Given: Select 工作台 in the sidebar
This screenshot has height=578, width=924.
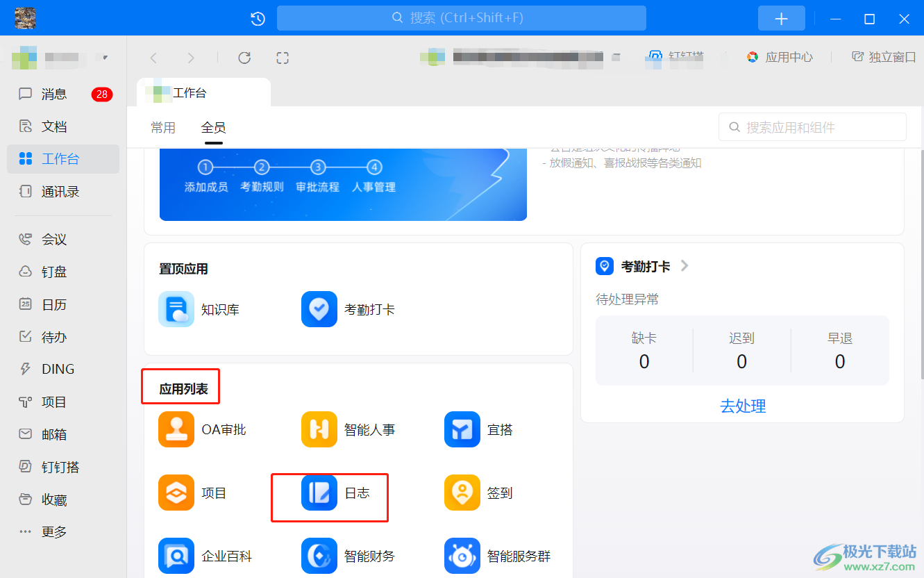Looking at the screenshot, I should [x=62, y=159].
